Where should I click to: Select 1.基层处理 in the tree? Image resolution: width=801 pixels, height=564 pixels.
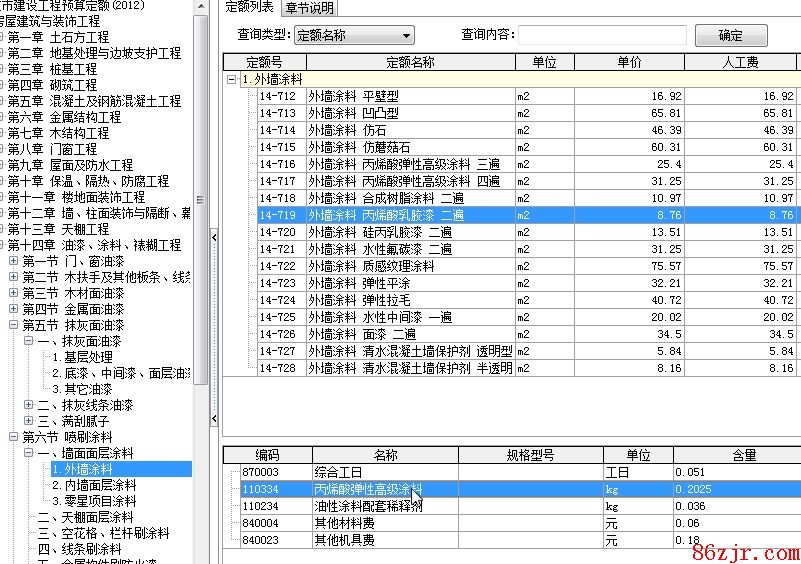[x=82, y=357]
